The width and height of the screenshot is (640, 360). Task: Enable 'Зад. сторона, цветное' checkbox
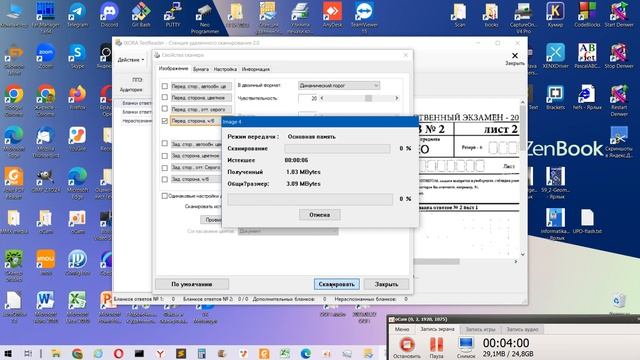point(164,156)
